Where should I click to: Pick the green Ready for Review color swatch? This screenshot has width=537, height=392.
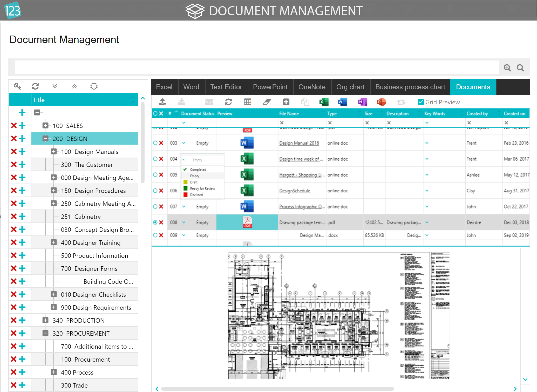(x=185, y=188)
